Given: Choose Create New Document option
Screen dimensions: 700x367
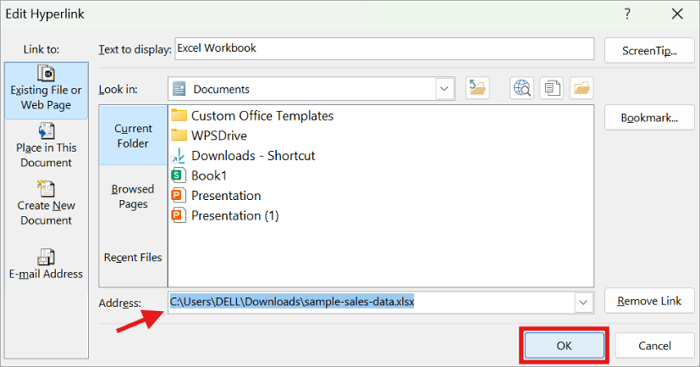Looking at the screenshot, I should pyautogui.click(x=46, y=204).
